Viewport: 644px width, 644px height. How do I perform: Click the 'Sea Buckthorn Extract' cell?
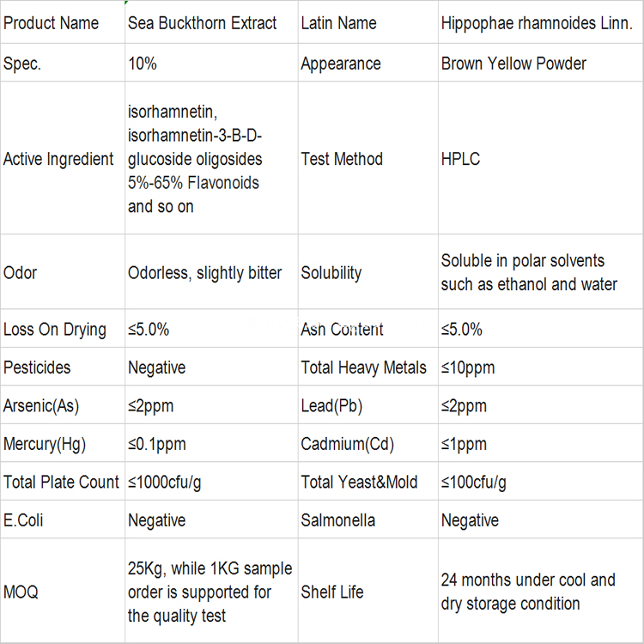pyautogui.click(x=203, y=23)
